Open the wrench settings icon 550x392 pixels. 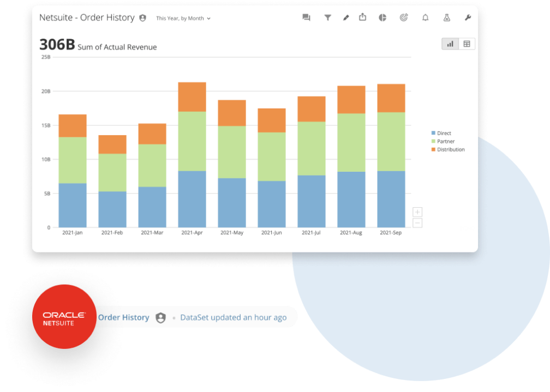tap(468, 17)
